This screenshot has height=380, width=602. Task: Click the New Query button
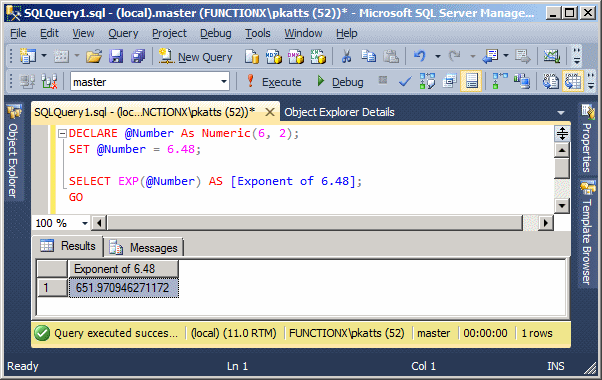click(x=196, y=57)
